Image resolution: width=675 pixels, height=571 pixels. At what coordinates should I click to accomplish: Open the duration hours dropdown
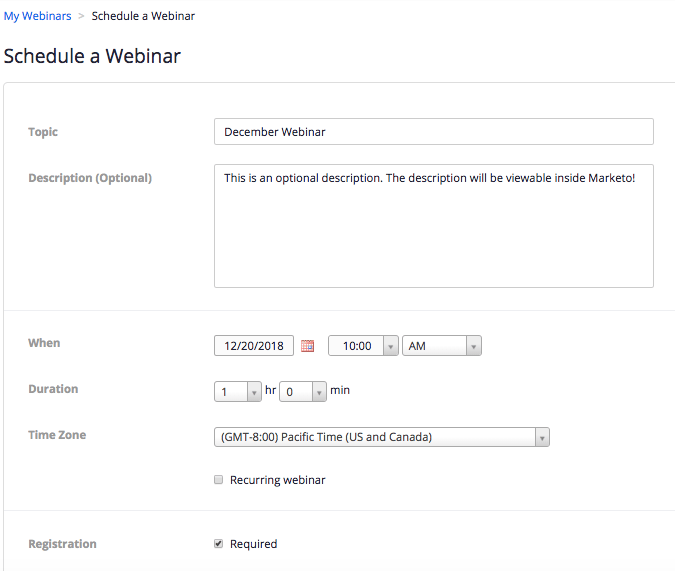tap(238, 391)
